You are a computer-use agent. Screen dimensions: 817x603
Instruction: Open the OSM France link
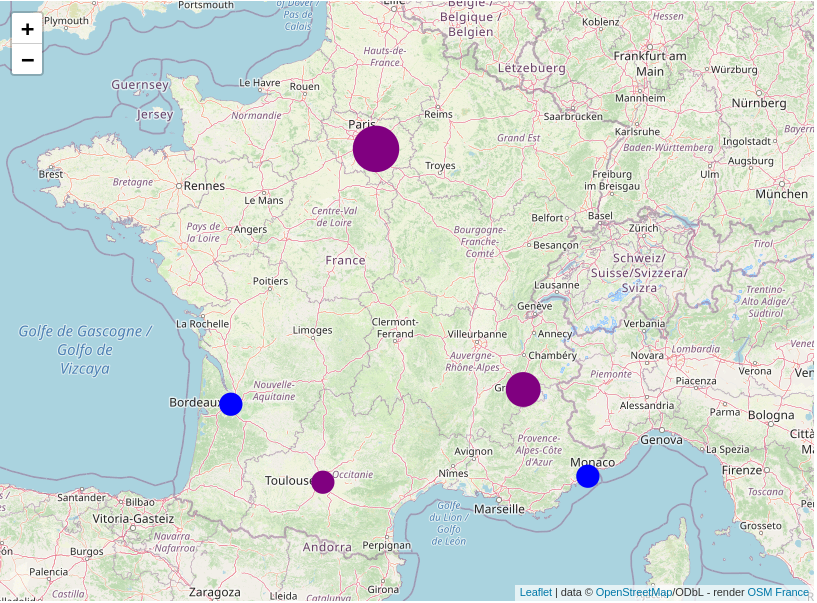coord(778,592)
